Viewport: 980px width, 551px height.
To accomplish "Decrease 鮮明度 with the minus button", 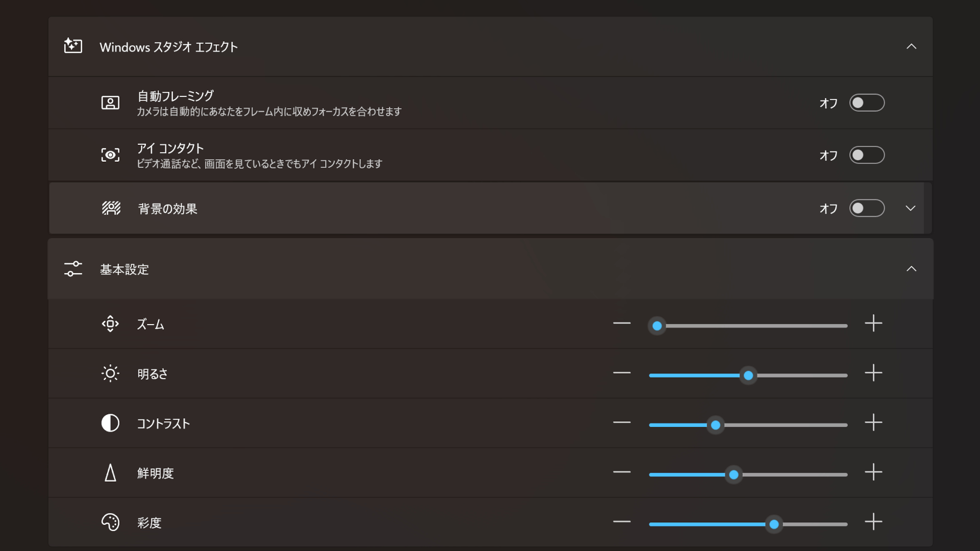I will pos(622,472).
